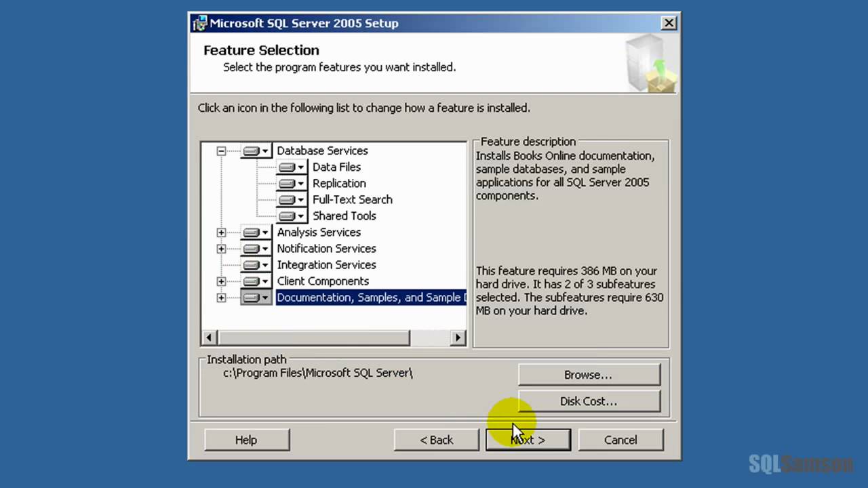Click the Browse... button
Viewport: 868px width, 488px height.
coord(589,375)
